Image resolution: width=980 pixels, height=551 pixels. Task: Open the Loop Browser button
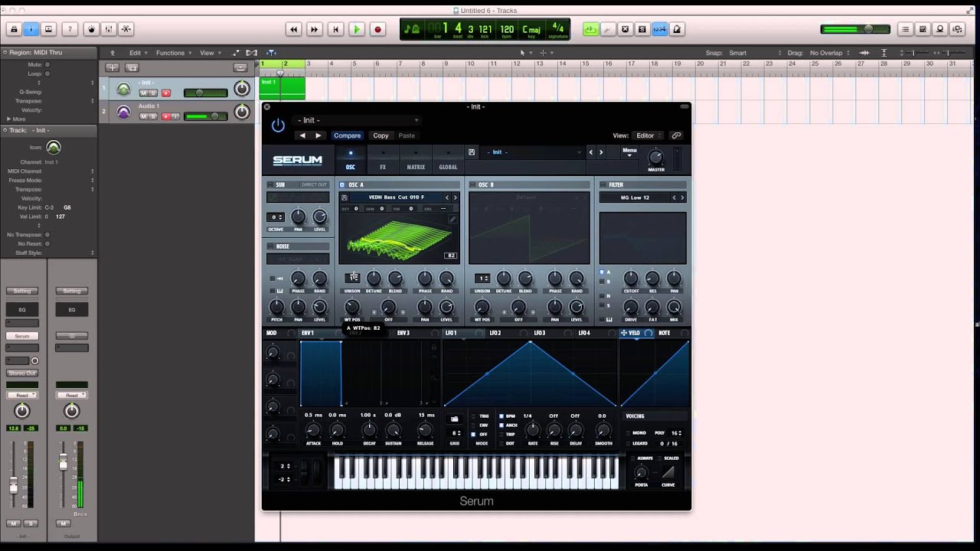pyautogui.click(x=939, y=29)
